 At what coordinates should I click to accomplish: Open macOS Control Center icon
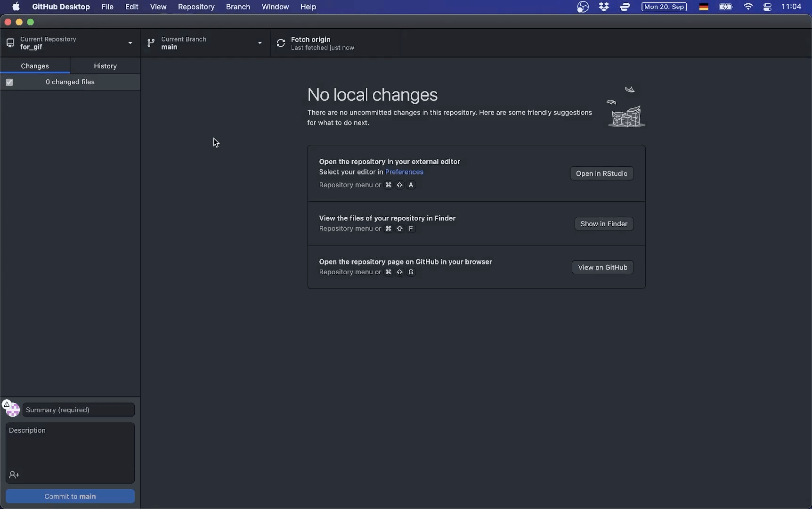click(x=767, y=7)
